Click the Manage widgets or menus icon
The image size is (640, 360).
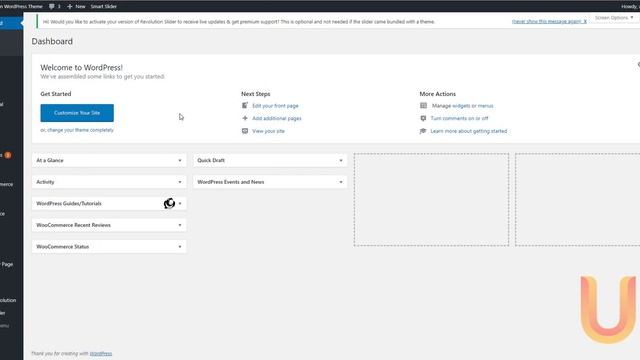pyautogui.click(x=423, y=105)
